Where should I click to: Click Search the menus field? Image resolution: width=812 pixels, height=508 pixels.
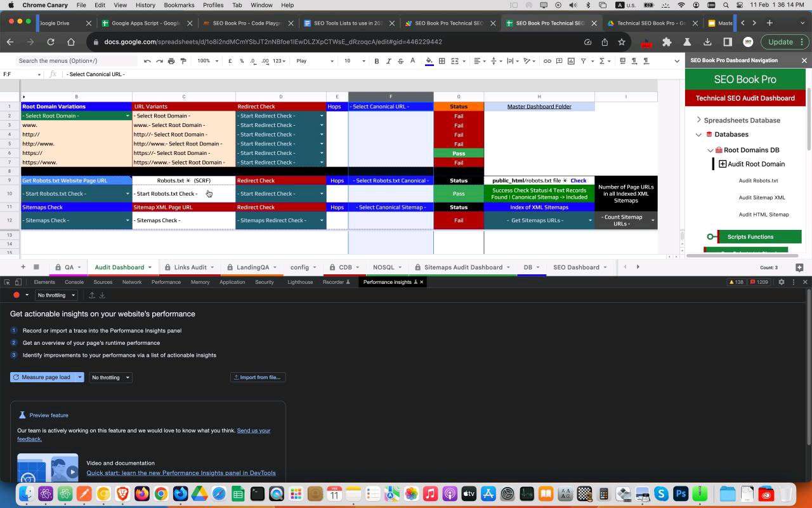point(76,61)
